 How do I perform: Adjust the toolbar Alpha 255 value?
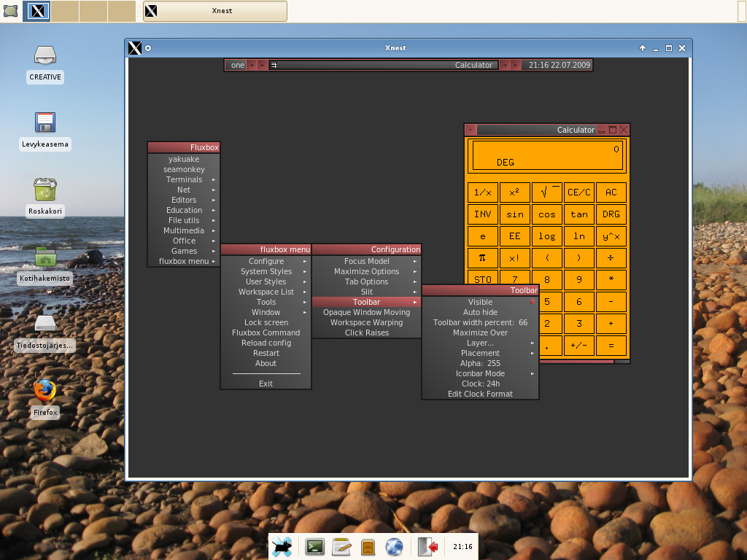(480, 363)
